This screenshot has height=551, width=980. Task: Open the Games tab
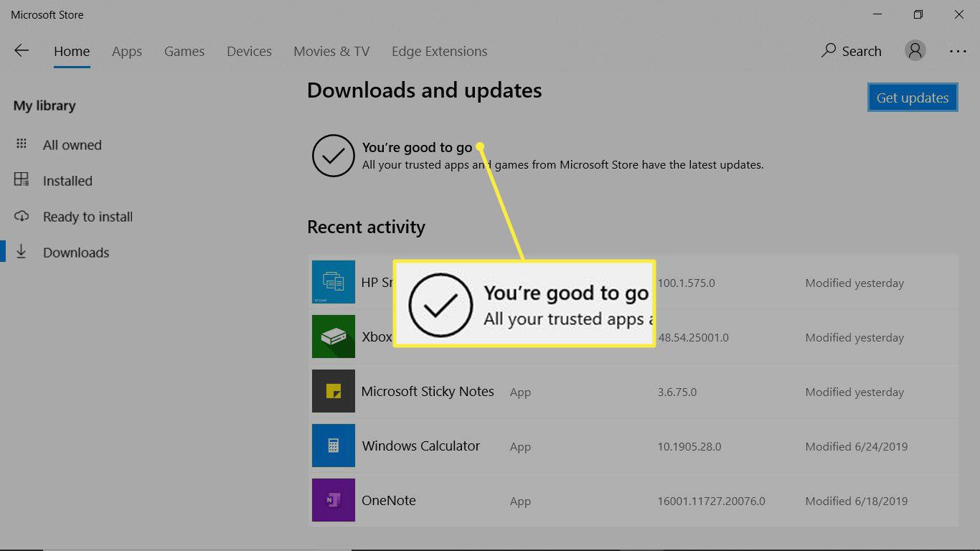click(184, 52)
